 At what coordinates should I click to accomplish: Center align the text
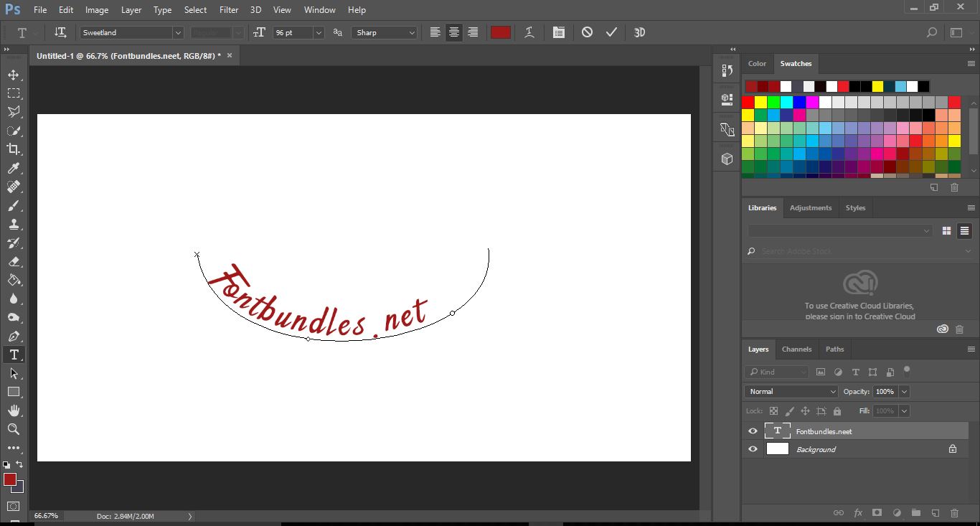(x=454, y=32)
